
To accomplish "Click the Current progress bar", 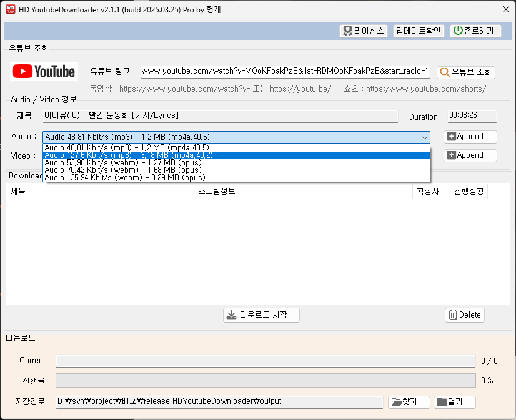I will click(x=266, y=361).
